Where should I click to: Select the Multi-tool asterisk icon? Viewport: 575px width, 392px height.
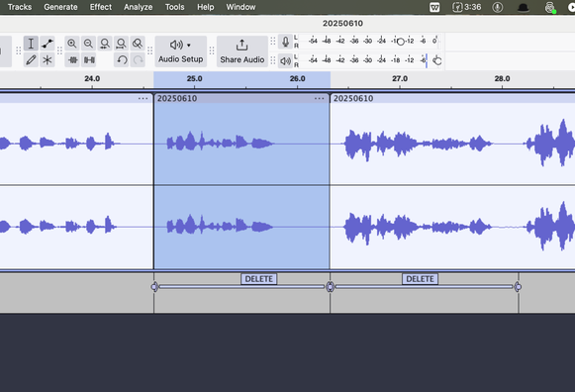click(48, 59)
